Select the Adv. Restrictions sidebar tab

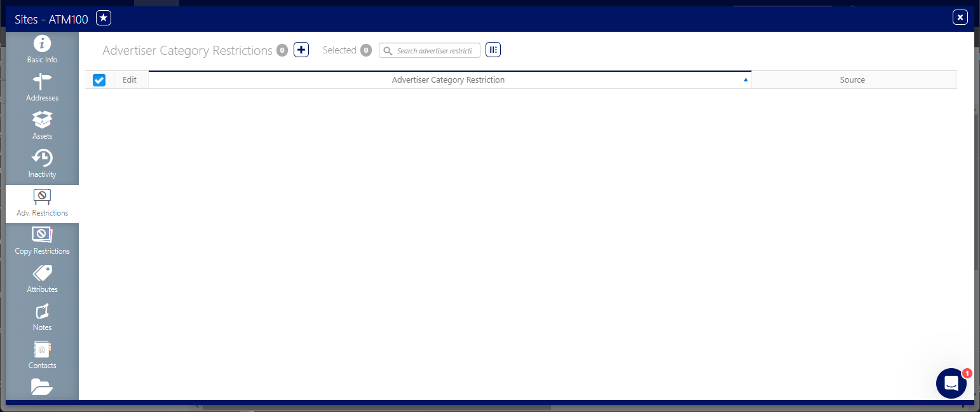point(42,203)
